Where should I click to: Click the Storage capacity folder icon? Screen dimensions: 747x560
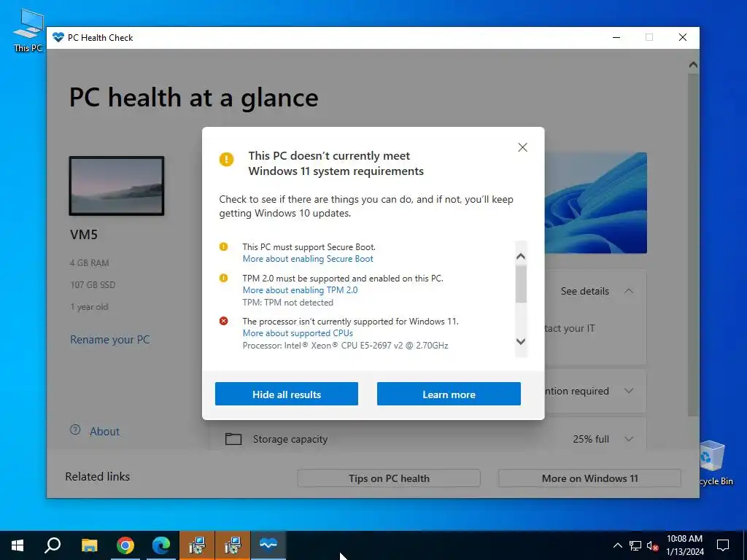[x=233, y=438]
